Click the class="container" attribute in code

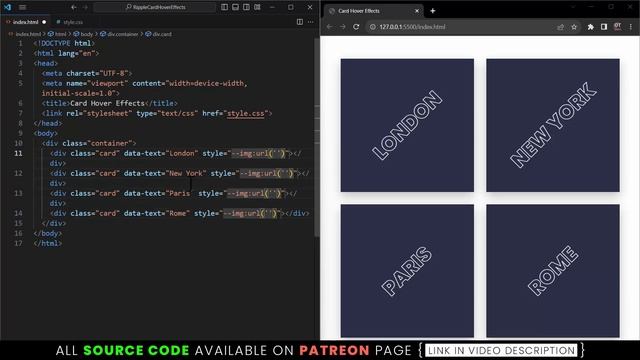point(97,143)
